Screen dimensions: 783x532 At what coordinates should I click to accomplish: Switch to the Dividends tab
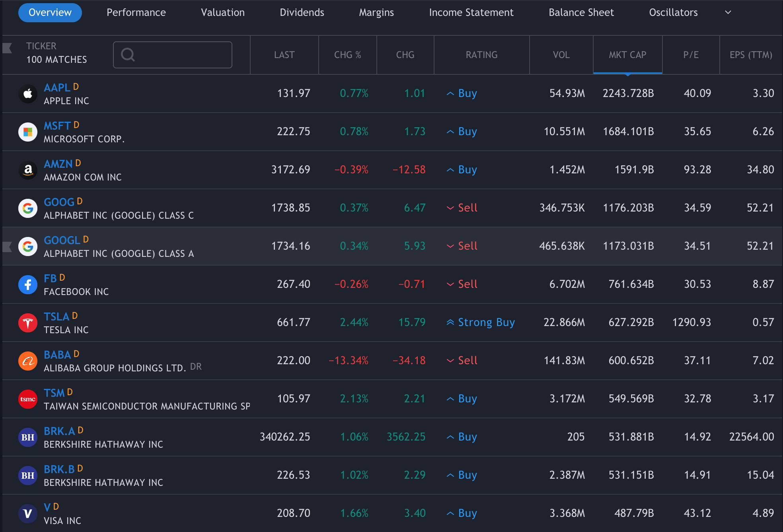[302, 12]
